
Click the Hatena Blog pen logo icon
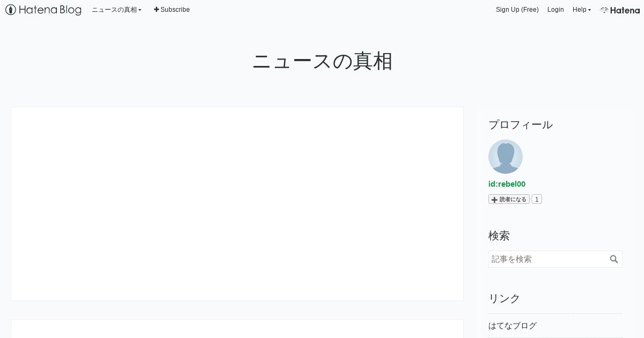click(x=11, y=10)
